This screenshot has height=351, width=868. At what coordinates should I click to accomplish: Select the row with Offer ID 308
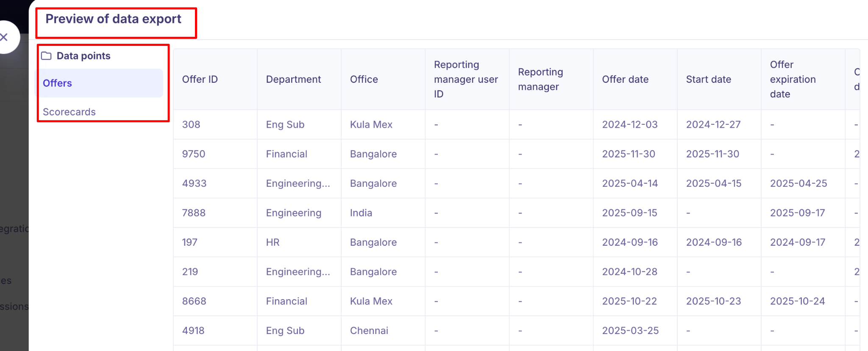(191, 125)
